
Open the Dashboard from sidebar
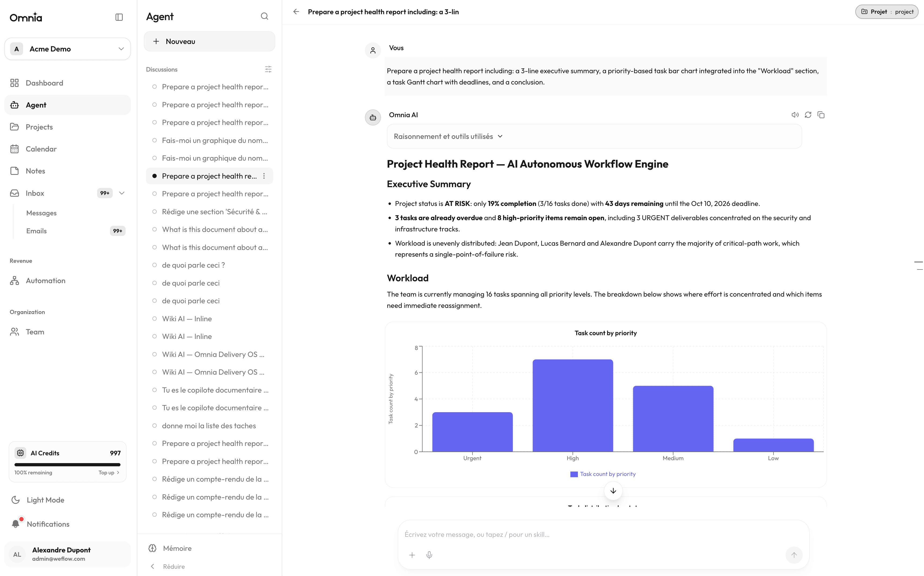pos(67,83)
